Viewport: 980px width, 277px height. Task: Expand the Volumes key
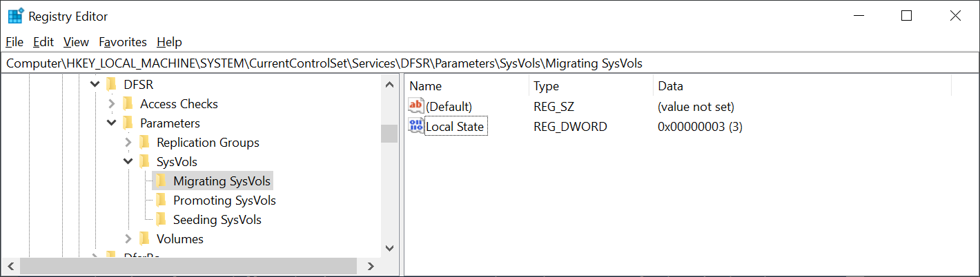point(128,239)
